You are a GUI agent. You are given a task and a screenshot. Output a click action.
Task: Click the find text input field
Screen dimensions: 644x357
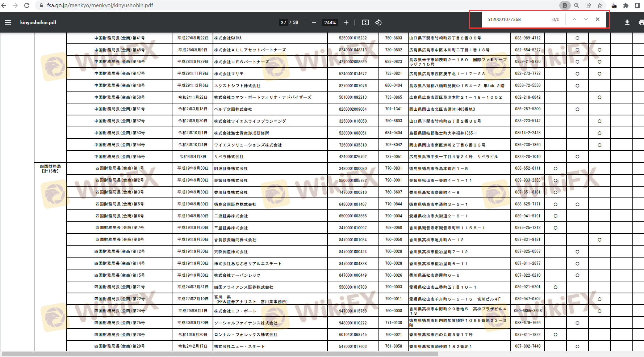[516, 20]
